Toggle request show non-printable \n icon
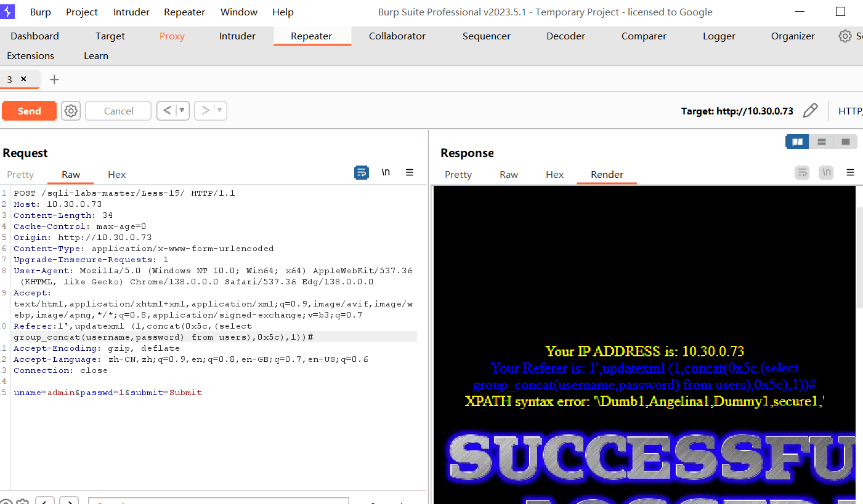 [386, 173]
